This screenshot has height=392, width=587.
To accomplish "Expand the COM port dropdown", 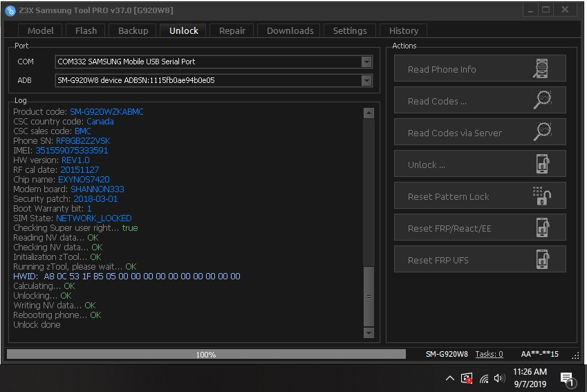I will (x=366, y=62).
